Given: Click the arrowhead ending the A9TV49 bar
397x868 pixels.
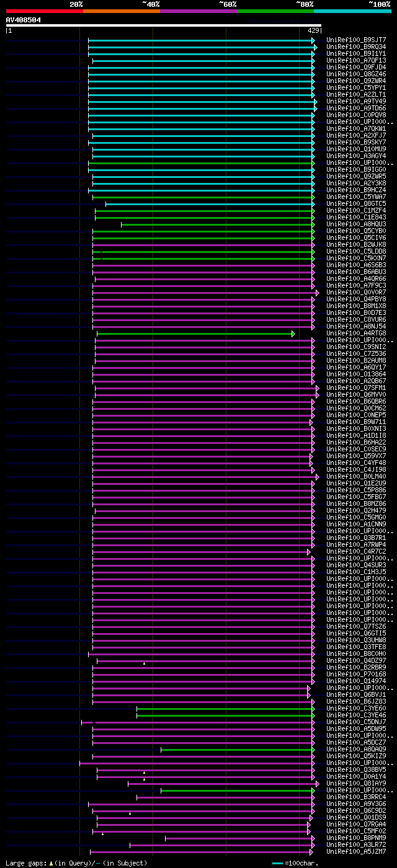Looking at the screenshot, I should [315, 102].
